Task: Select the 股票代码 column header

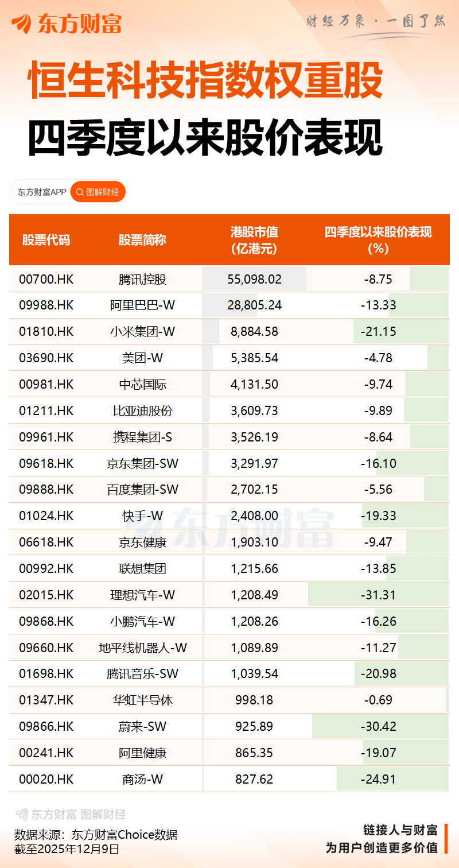Action: click(x=46, y=240)
